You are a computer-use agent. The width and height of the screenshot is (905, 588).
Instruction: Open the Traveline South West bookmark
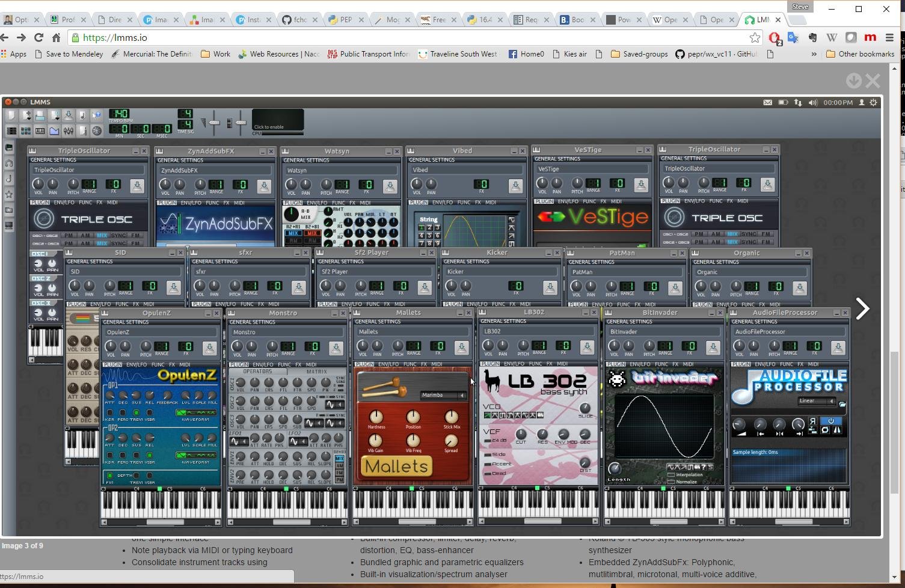[458, 54]
